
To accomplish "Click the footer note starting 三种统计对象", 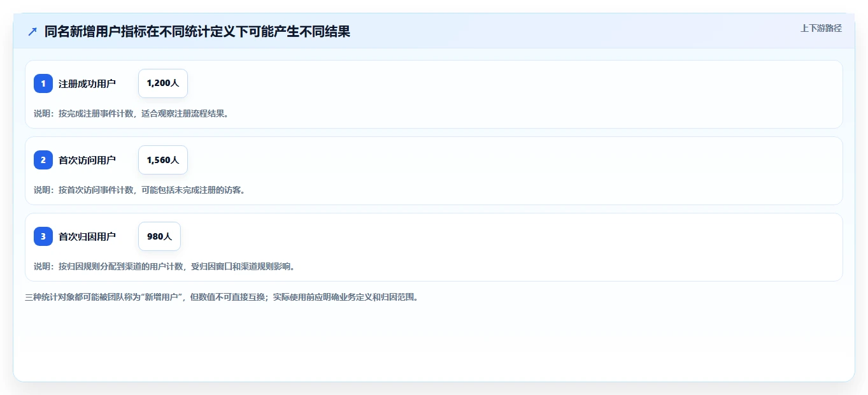I will point(222,297).
